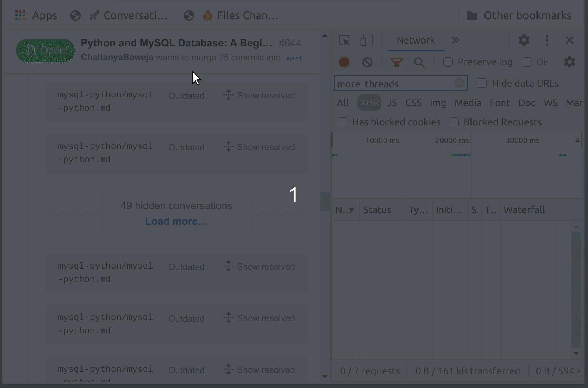Expand more DevTools tabs chevron
This screenshot has height=388, width=588.
[455, 40]
